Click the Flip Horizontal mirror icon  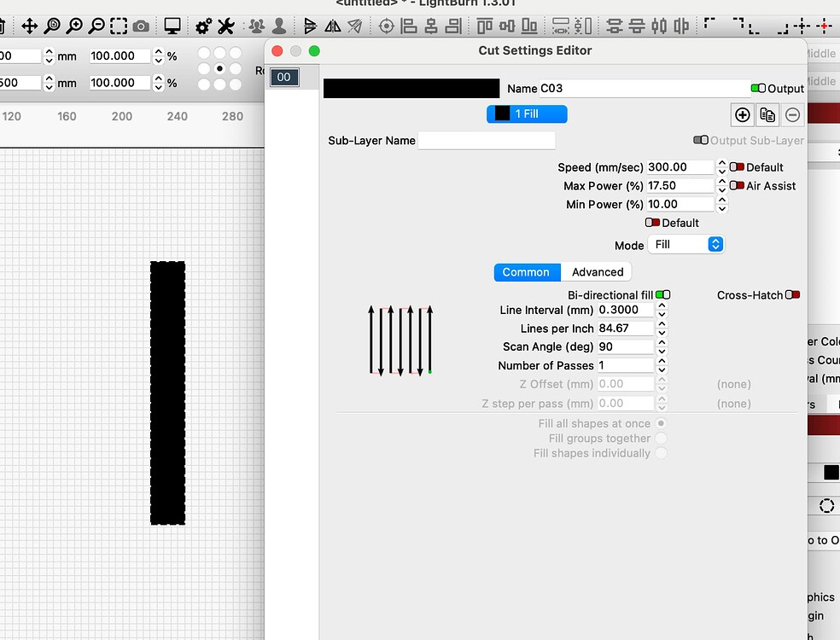point(331,26)
